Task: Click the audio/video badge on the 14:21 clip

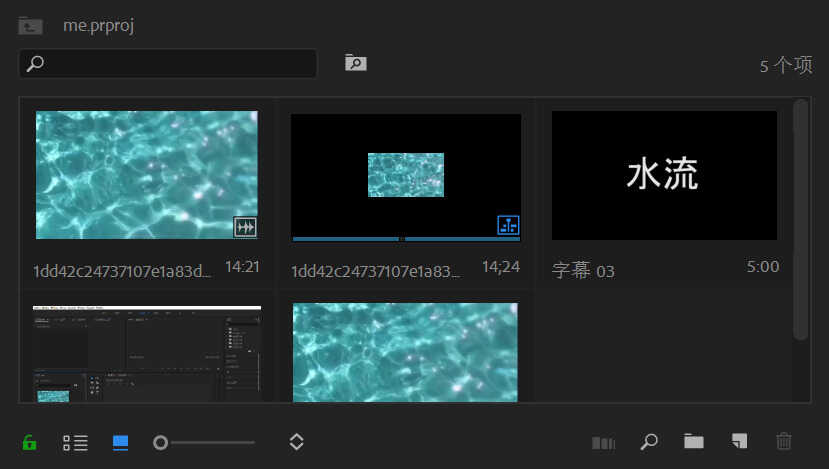Action: [245, 227]
